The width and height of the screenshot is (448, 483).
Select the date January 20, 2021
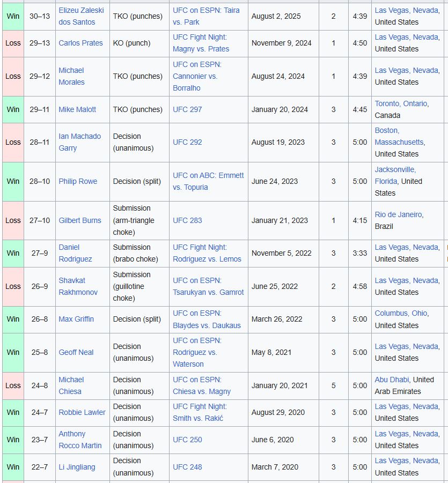click(x=280, y=385)
